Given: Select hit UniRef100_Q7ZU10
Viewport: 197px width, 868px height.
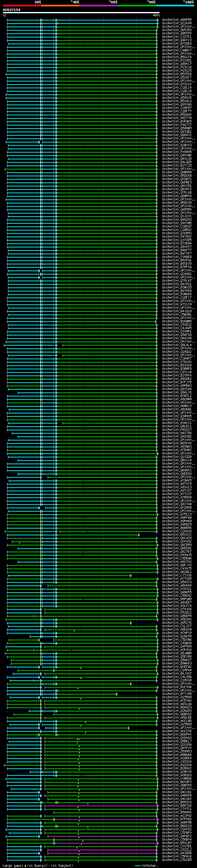Looking at the screenshot, I should tap(177, 84).
